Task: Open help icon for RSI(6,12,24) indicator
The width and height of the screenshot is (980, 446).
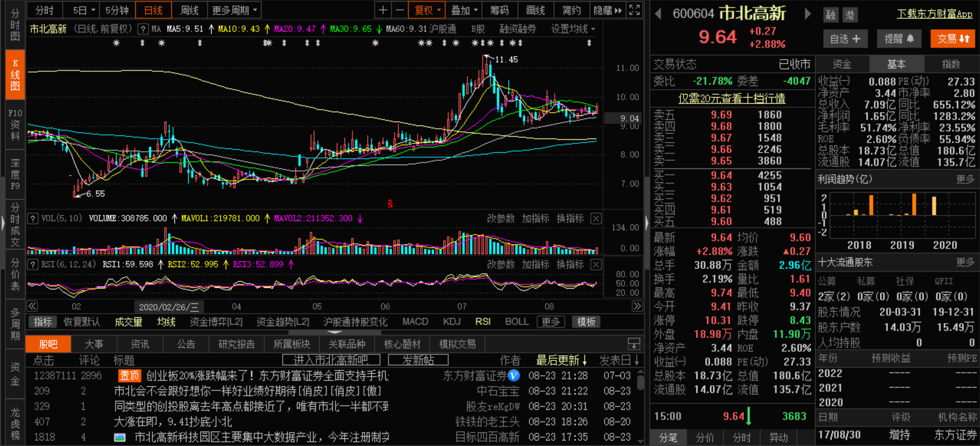Action: 33,264
